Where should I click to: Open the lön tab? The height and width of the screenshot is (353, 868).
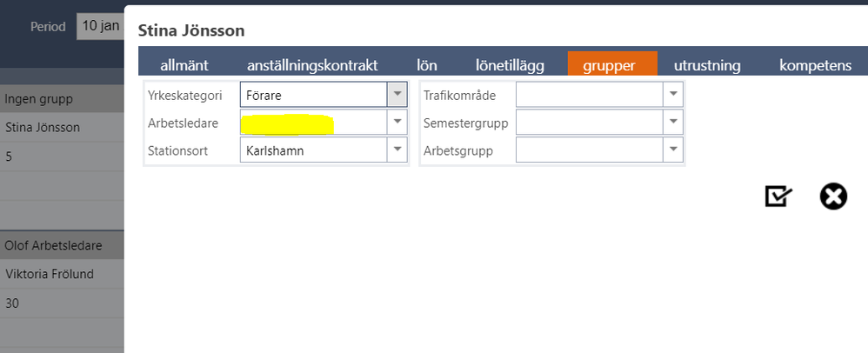[x=426, y=65]
